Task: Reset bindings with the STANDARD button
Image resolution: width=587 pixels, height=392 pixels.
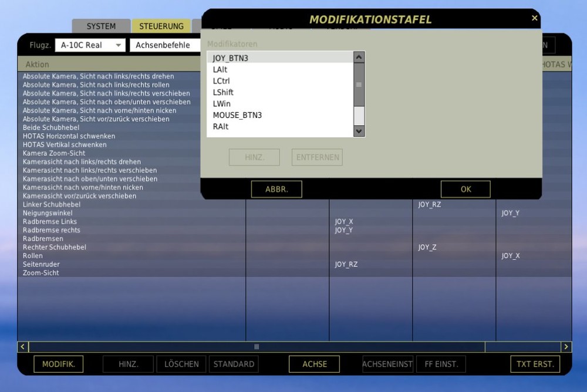Action: point(234,364)
